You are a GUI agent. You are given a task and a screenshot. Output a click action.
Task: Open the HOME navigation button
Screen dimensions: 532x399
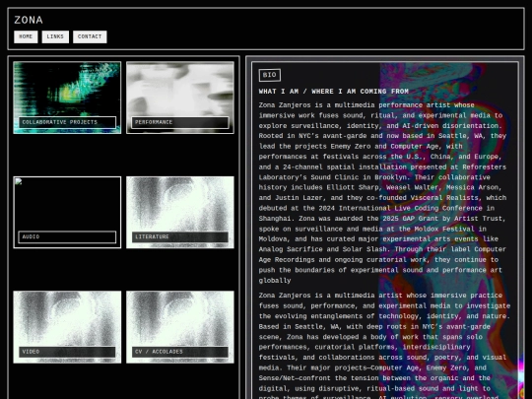pyautogui.click(x=26, y=36)
